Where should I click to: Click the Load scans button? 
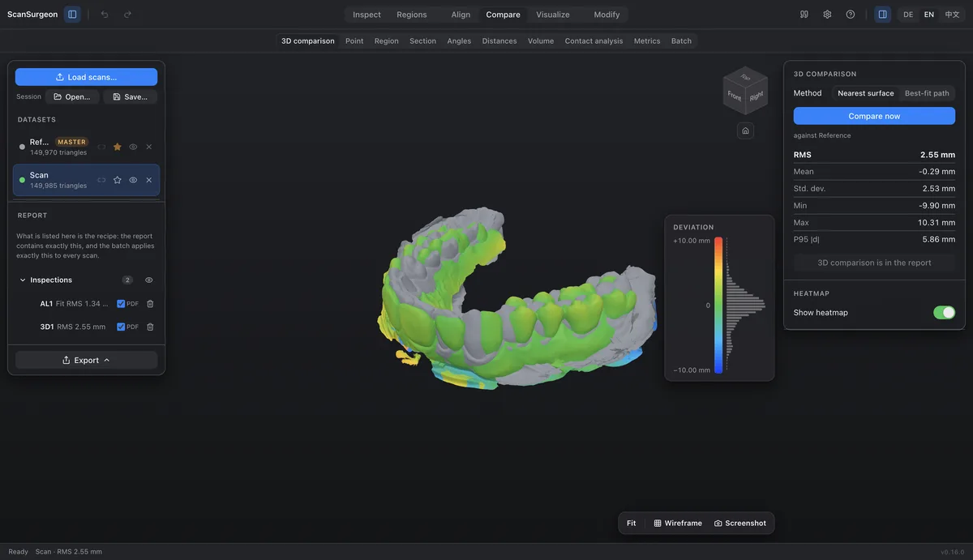click(86, 77)
